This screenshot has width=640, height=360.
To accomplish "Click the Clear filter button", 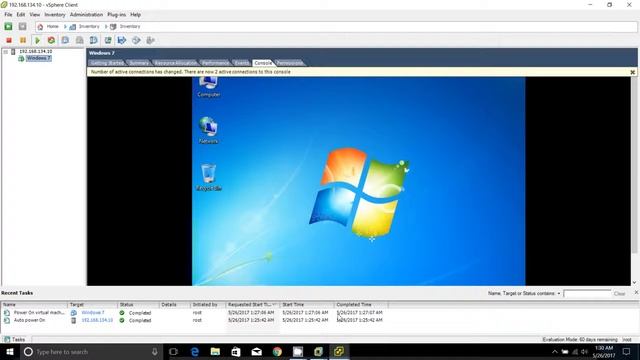I will [619, 293].
